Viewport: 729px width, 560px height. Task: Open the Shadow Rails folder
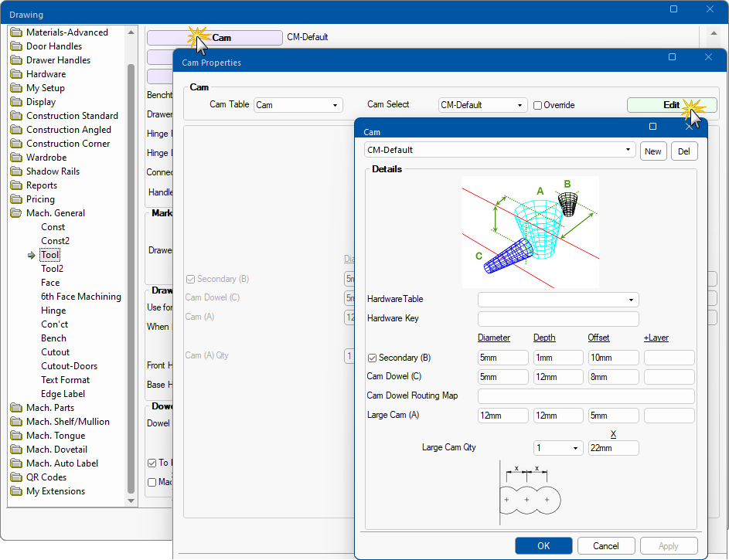pos(58,171)
